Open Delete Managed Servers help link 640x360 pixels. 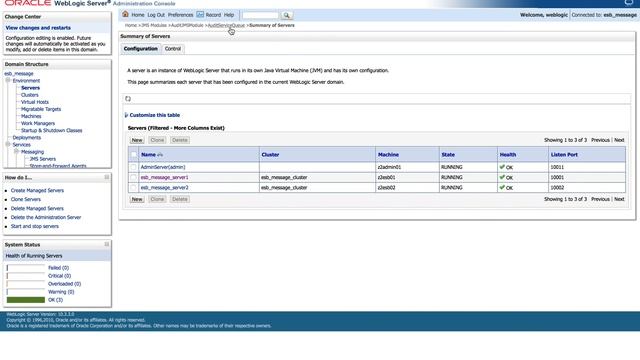pyautogui.click(x=37, y=209)
